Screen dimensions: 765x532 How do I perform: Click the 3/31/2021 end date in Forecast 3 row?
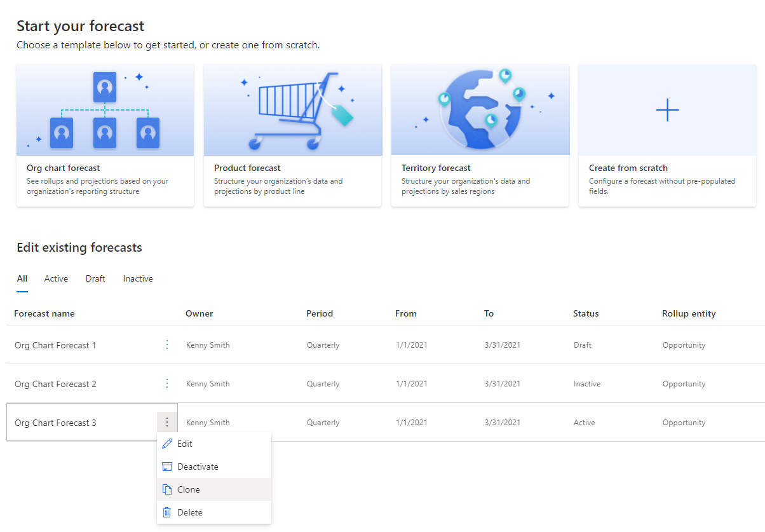pos(502,423)
